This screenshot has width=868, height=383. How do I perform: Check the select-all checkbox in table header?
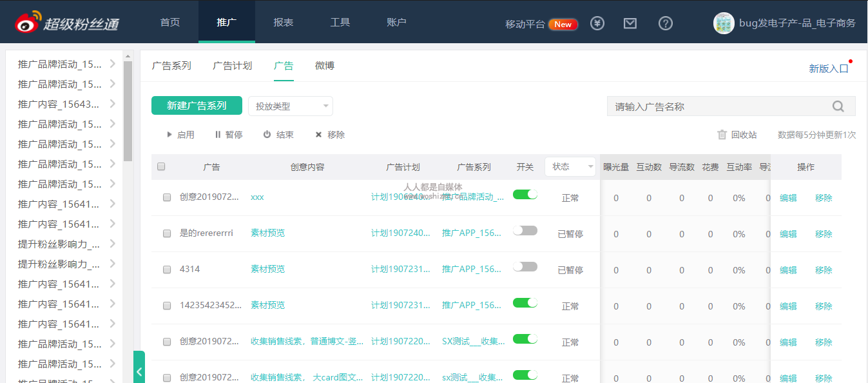[x=161, y=166]
